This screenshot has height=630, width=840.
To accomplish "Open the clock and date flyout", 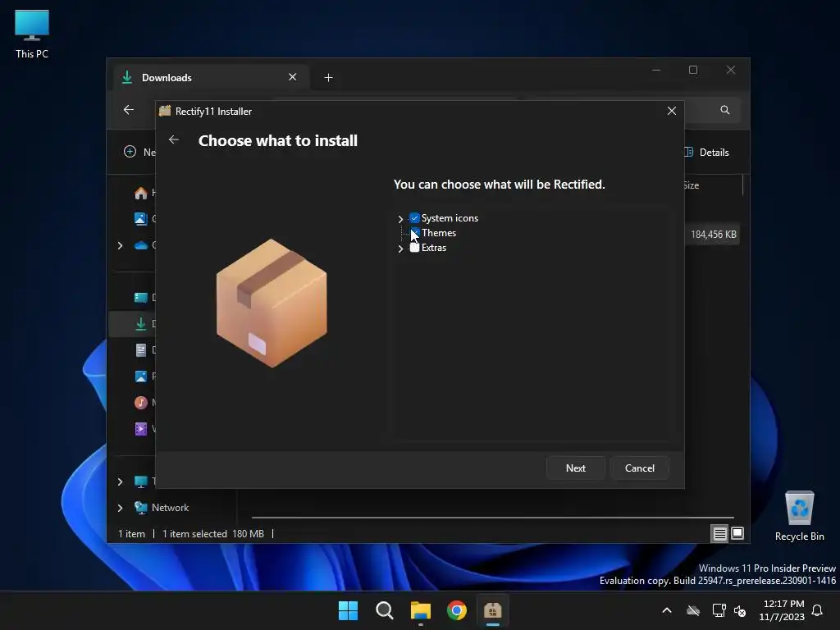I will pyautogui.click(x=782, y=610).
